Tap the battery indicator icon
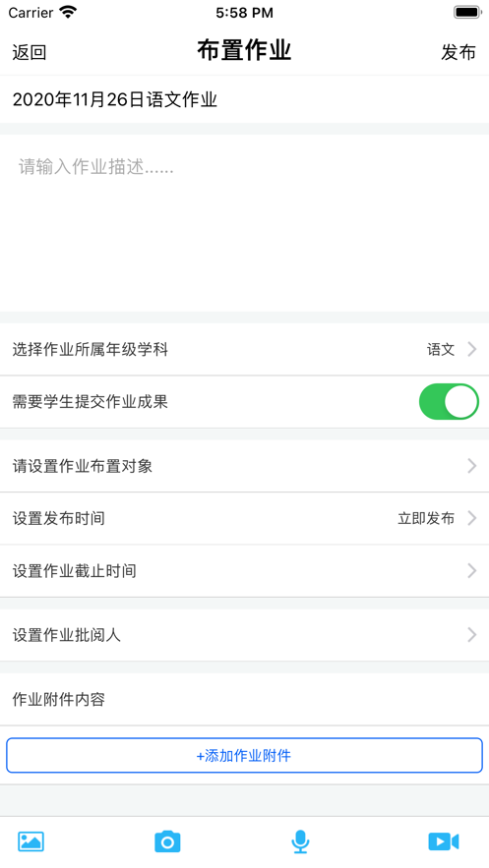The image size is (489, 868). click(466, 12)
